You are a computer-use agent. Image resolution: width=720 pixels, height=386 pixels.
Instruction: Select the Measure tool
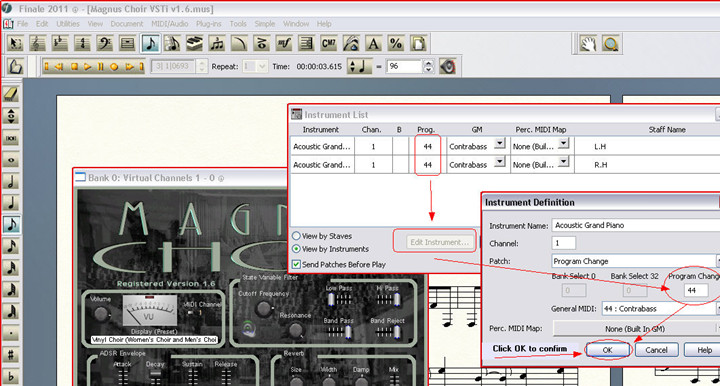click(127, 44)
